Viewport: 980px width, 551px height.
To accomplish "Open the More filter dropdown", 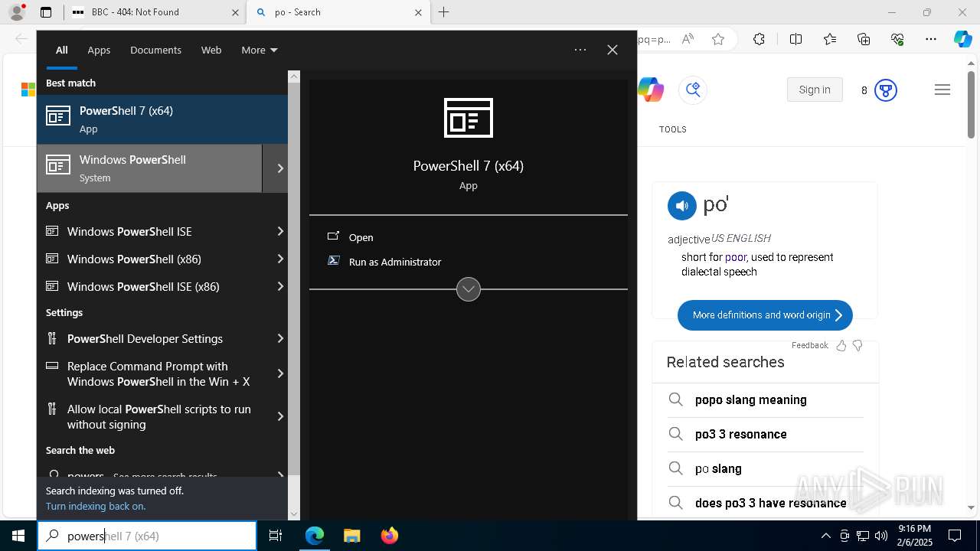I will coord(260,50).
